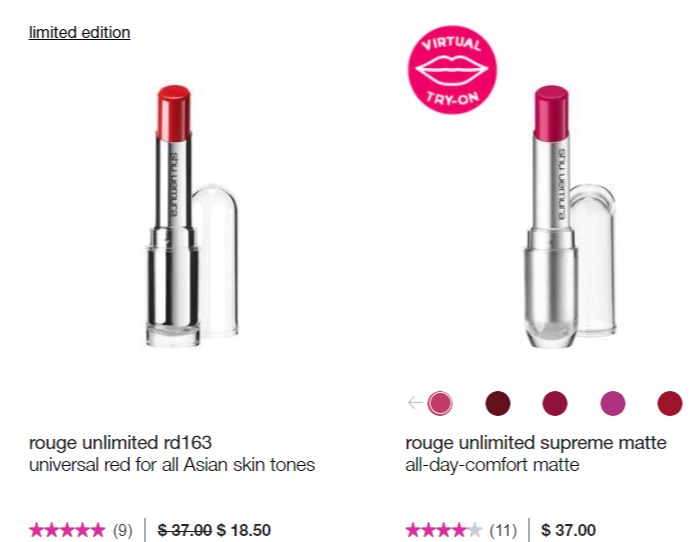Screen dimensions: 692x542
Task: Click the rouge unlimited rd163 product title
Action: 120,442
